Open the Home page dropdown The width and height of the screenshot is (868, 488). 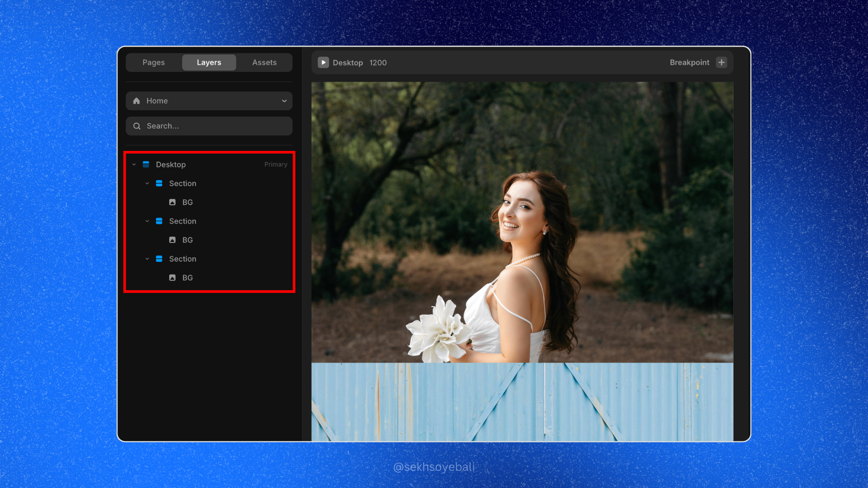click(284, 101)
